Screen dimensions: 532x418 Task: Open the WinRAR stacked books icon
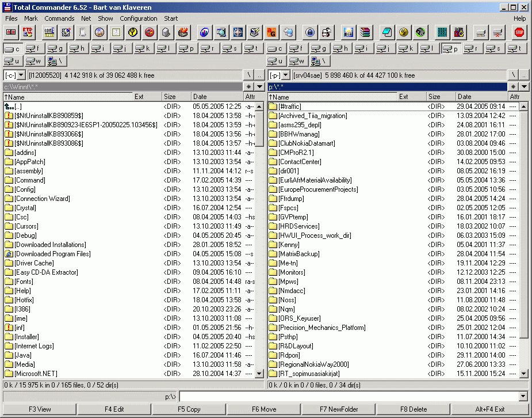[365, 32]
